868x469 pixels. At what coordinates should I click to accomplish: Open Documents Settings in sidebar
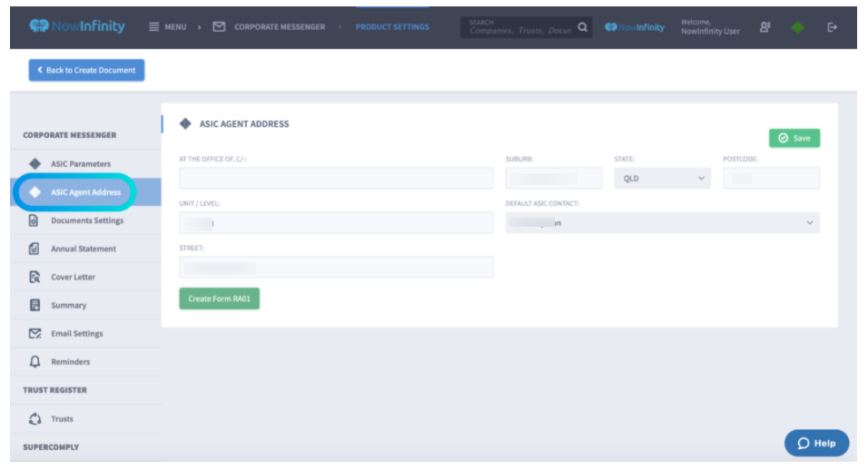point(86,220)
